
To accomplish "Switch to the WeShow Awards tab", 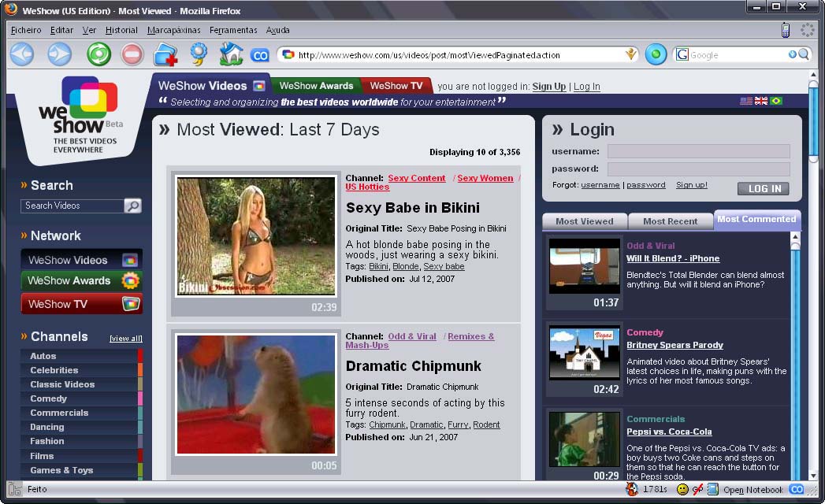I will pyautogui.click(x=316, y=86).
